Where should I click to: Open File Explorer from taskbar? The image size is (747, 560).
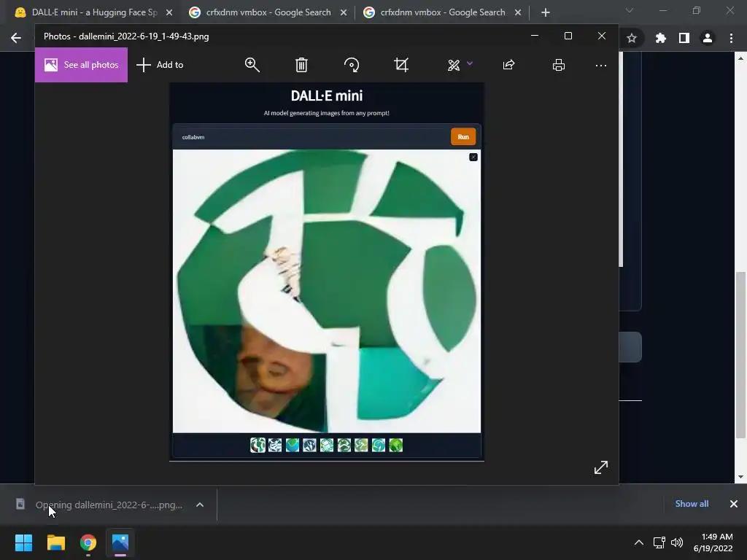tap(55, 542)
